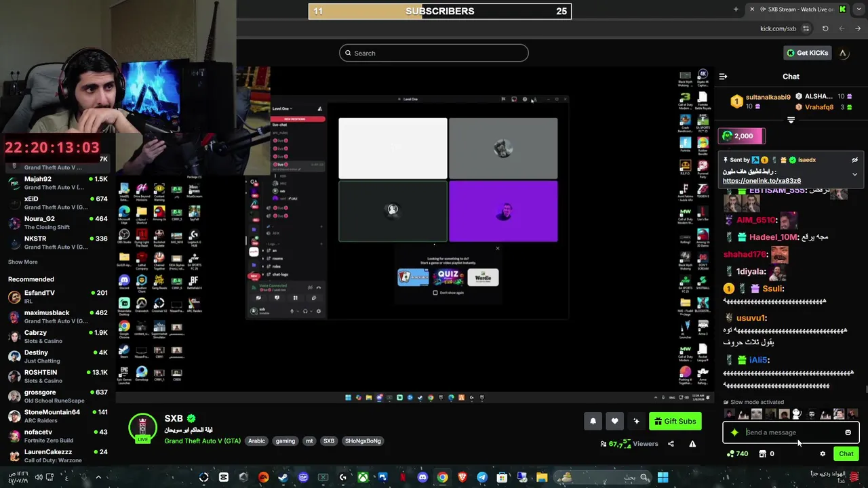Open chat settings gear icon

click(x=823, y=454)
